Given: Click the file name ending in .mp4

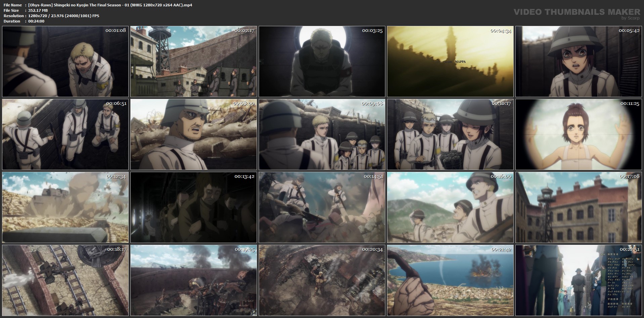Looking at the screenshot, I should point(110,5).
